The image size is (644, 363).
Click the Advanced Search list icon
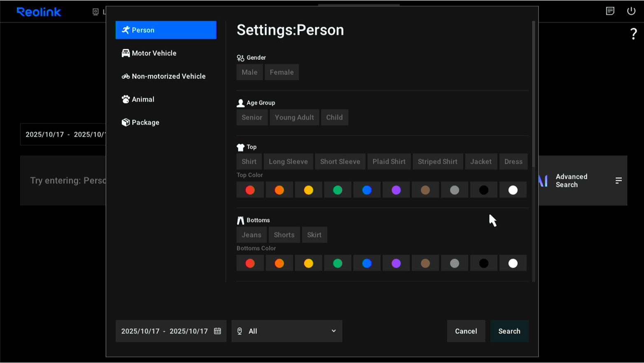618,181
